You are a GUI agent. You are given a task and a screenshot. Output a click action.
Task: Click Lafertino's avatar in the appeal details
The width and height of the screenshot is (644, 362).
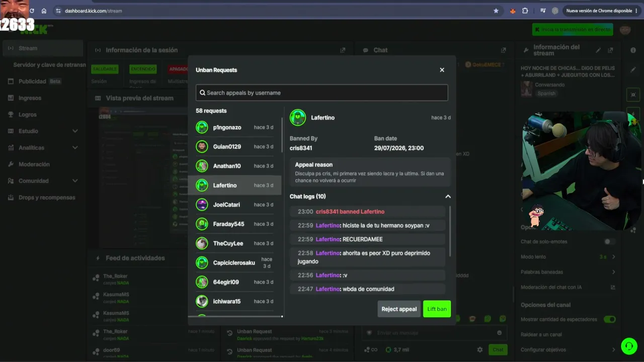click(298, 118)
